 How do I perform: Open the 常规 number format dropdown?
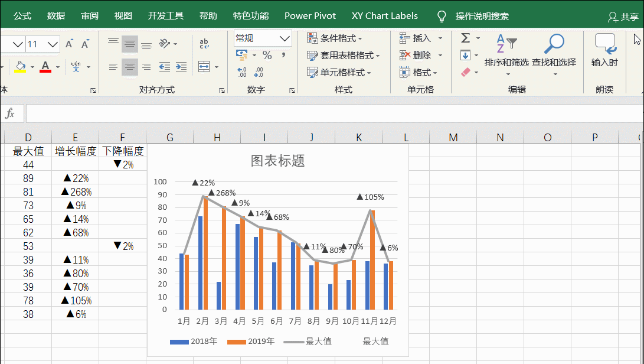point(284,38)
